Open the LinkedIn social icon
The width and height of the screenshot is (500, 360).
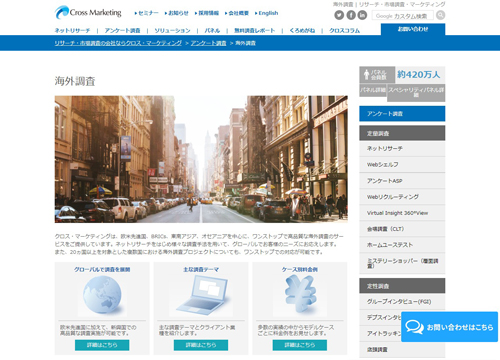point(362,15)
